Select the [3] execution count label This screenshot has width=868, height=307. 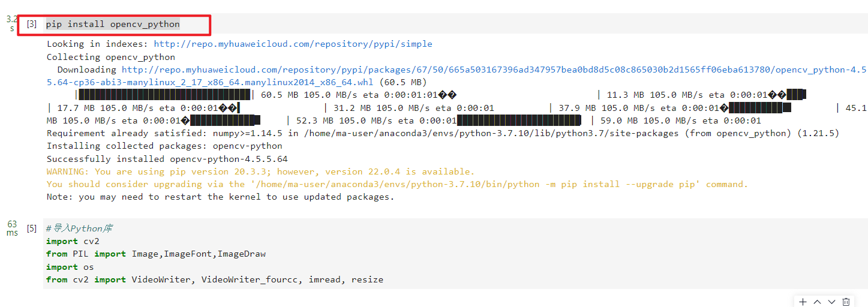pyautogui.click(x=32, y=25)
